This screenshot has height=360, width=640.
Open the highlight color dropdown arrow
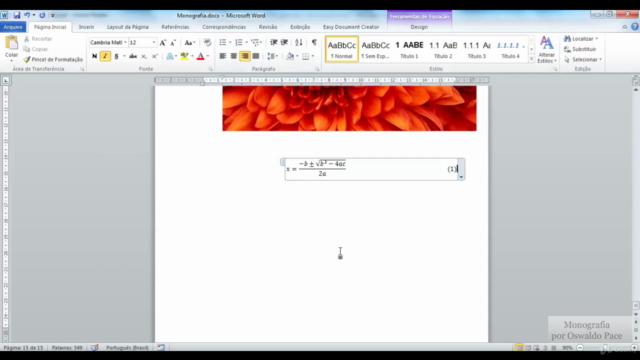tap(192, 56)
